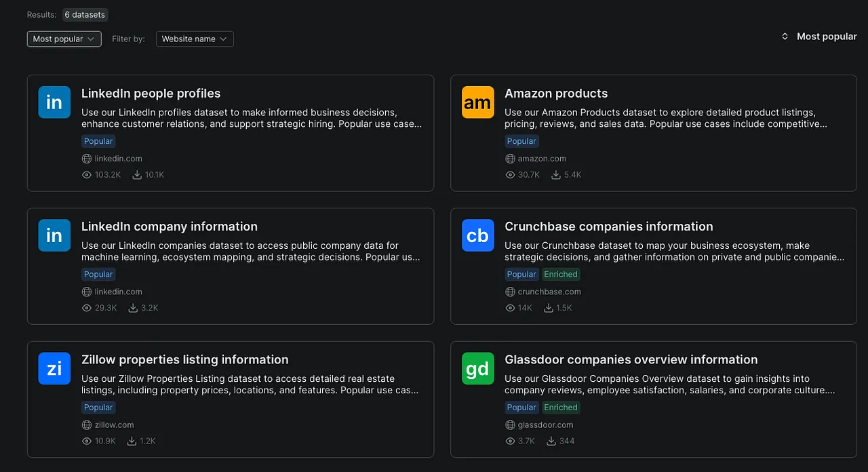Click the 29.3K view count
The width and height of the screenshot is (868, 472).
coord(106,308)
